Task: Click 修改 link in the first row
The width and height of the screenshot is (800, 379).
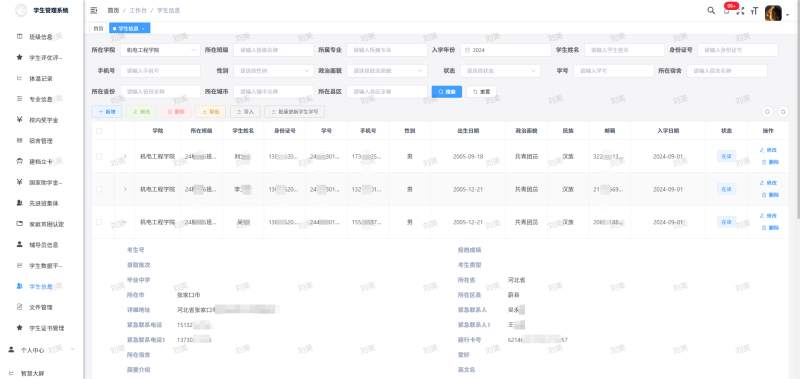Action: pyautogui.click(x=769, y=150)
